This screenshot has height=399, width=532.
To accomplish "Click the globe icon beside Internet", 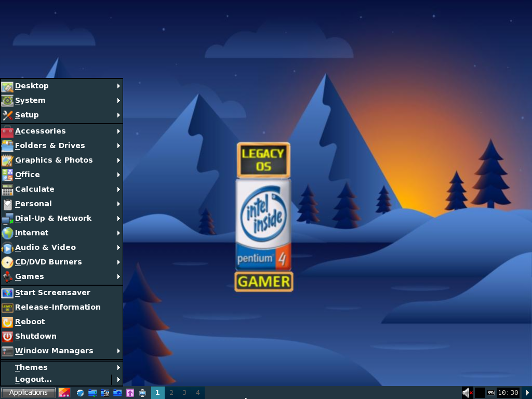I will pyautogui.click(x=7, y=233).
